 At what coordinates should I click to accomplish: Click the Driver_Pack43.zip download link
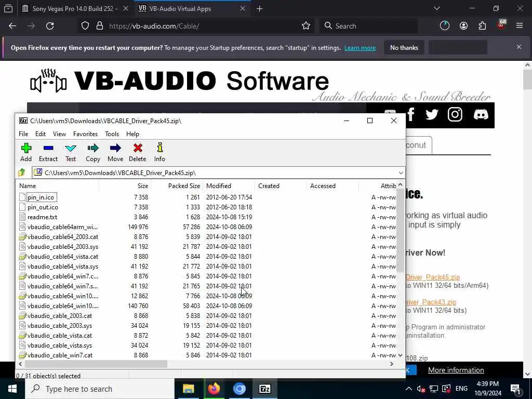point(431,302)
